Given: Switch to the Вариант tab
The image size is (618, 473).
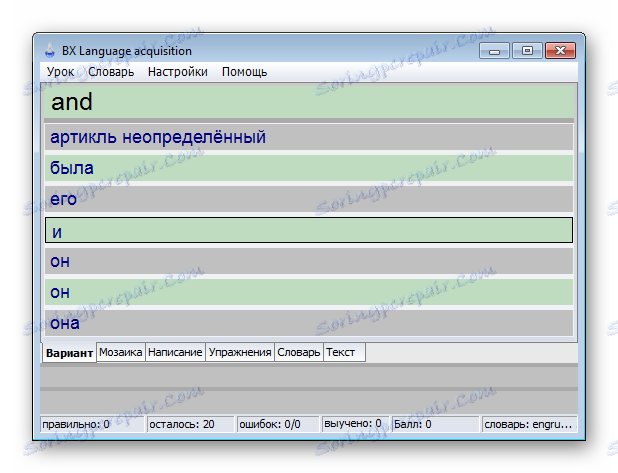Looking at the screenshot, I should (69, 353).
